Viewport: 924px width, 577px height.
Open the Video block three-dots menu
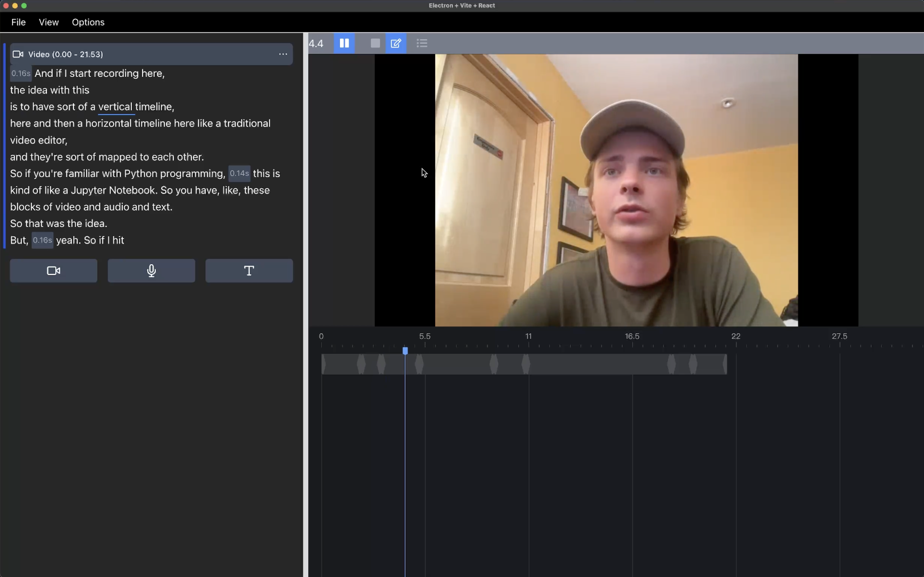pos(283,54)
